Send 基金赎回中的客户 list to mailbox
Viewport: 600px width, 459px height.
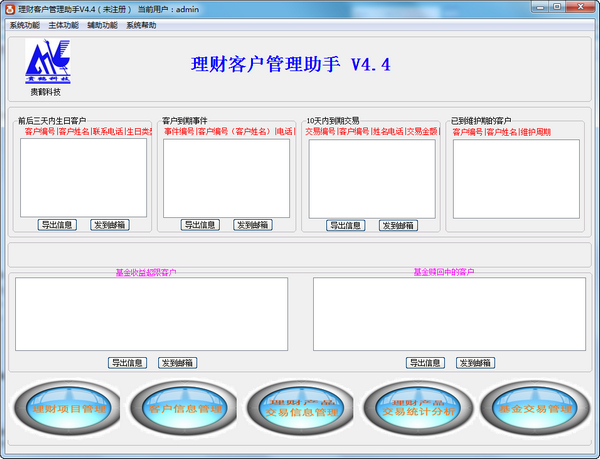pos(476,363)
